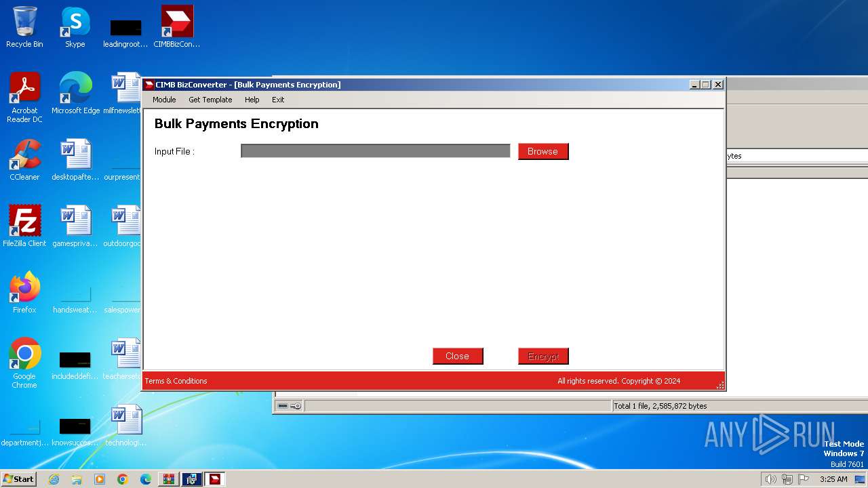The image size is (868, 488).
Task: Open the desktopafte... Word document
Action: click(75, 160)
